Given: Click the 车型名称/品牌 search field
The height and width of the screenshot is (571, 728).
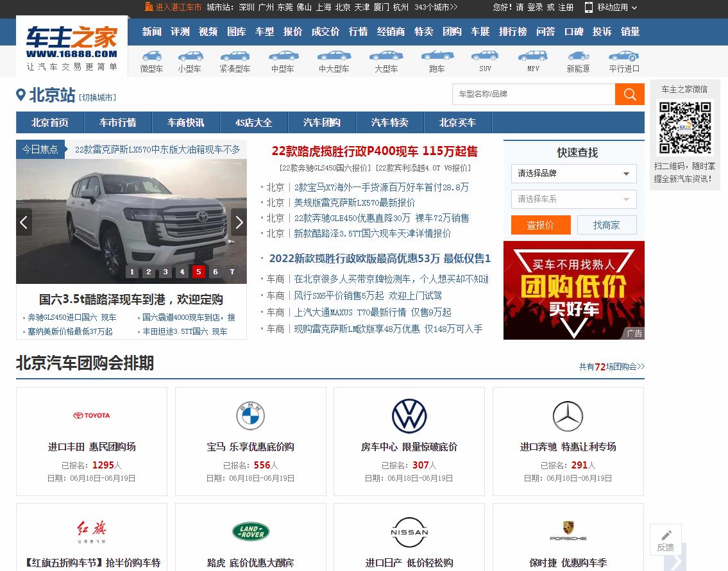Looking at the screenshot, I should pos(534,94).
